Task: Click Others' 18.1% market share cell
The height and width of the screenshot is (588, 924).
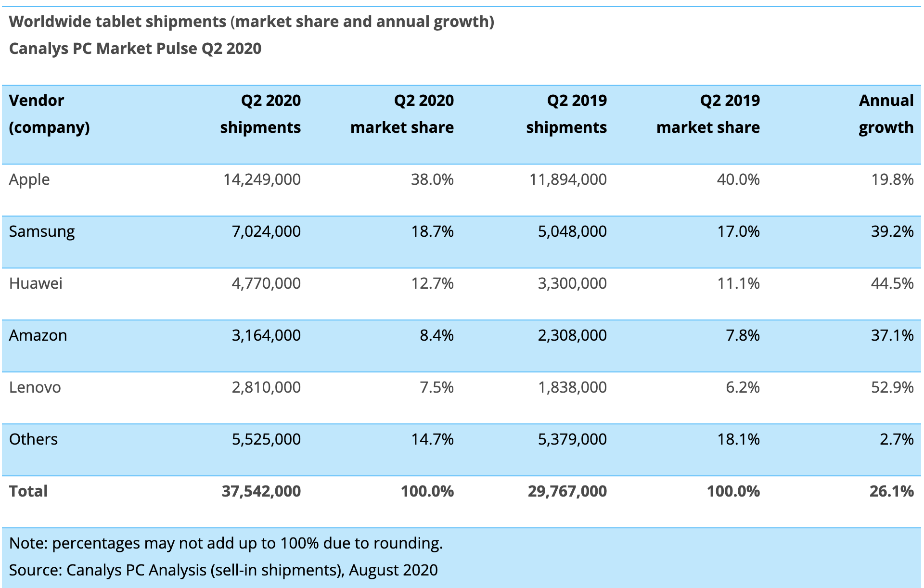Action: [738, 439]
